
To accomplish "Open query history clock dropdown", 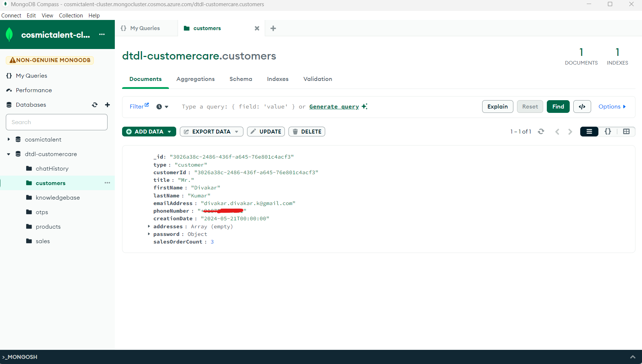I will (162, 107).
